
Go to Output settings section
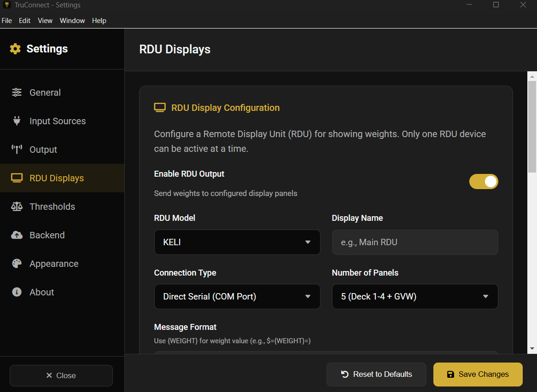(x=62, y=150)
